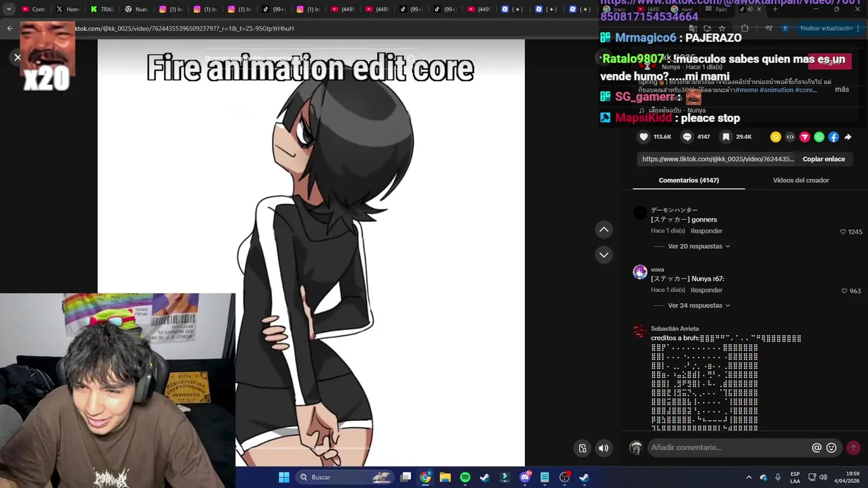Viewport: 868px width, 488px height.
Task: Open the ESP LAA language selector
Action: pyautogui.click(x=795, y=477)
